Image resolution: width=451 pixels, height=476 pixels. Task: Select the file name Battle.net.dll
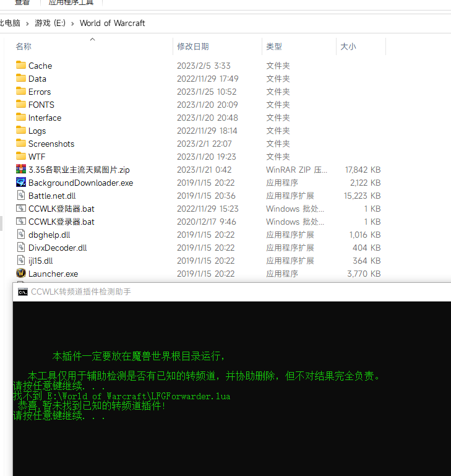[52, 196]
